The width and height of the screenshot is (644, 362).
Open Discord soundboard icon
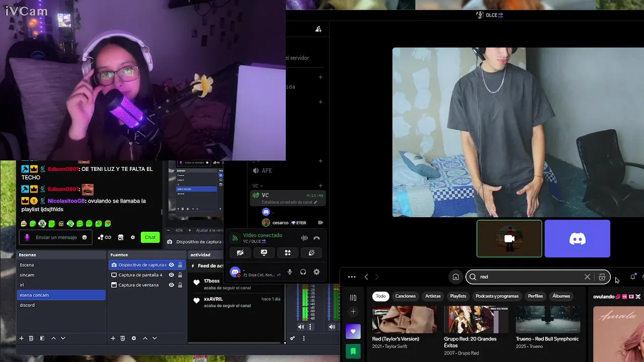coord(311,253)
